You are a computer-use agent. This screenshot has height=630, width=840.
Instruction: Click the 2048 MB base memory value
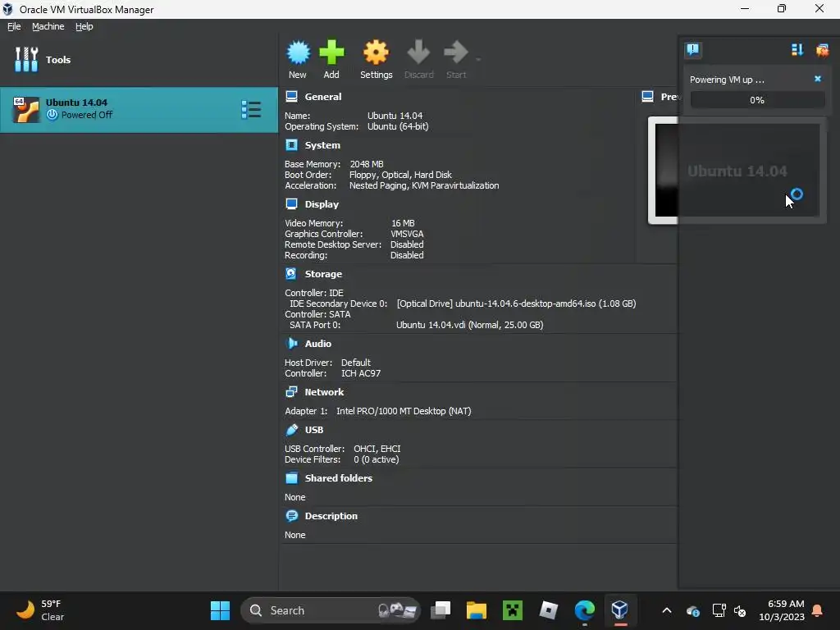click(x=367, y=164)
